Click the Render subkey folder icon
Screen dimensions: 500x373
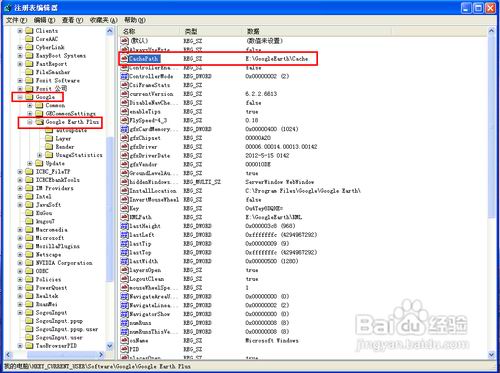pyautogui.click(x=49, y=147)
